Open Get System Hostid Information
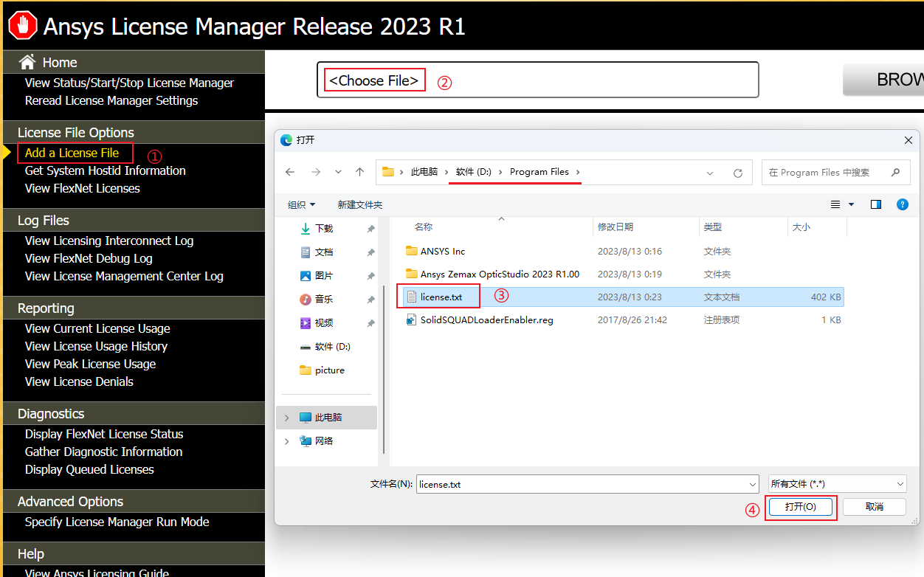Viewport: 924px width, 577px height. pos(105,170)
